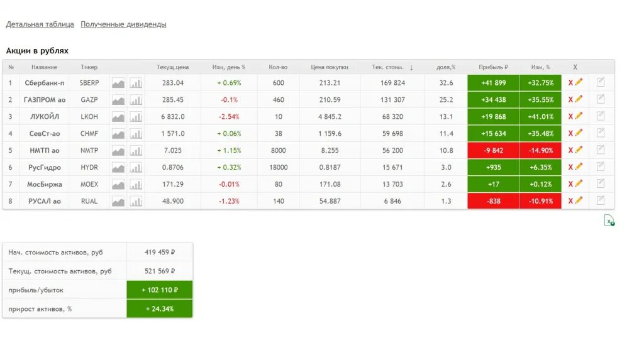The image size is (644, 338).
Task: Open bar chart for Сбербанк-п row
Action: click(x=136, y=84)
